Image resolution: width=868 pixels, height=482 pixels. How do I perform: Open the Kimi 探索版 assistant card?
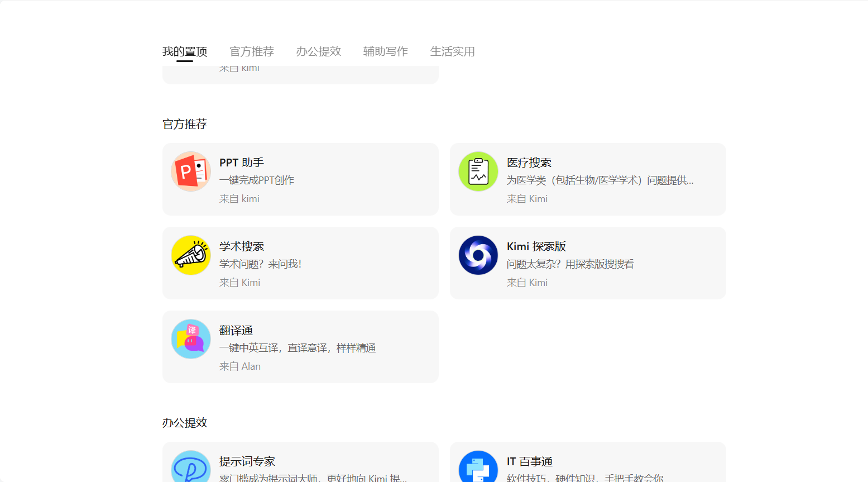[587, 263]
